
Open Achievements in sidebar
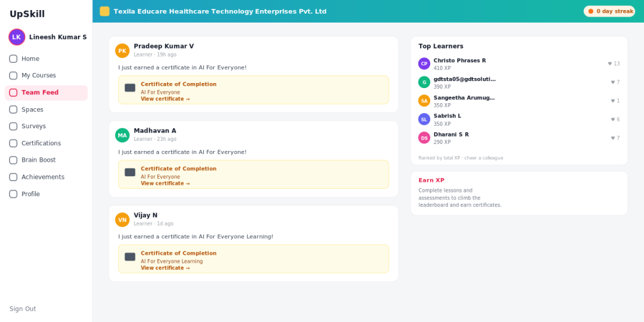point(46,177)
